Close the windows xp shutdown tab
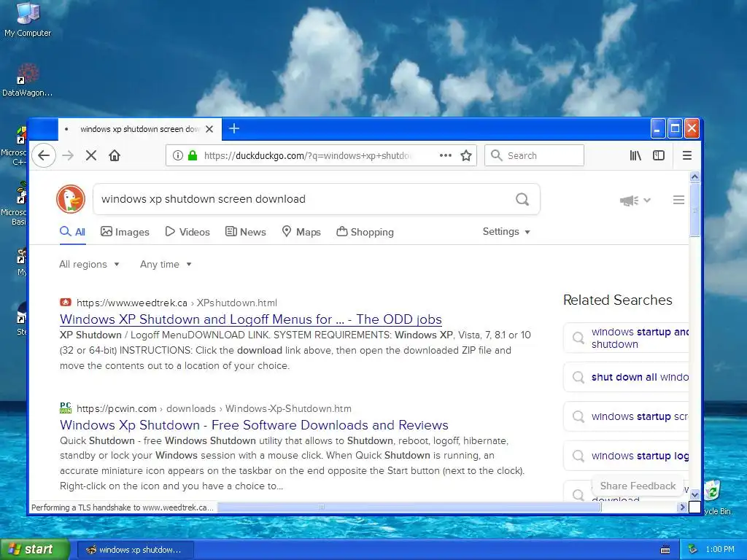 [209, 129]
